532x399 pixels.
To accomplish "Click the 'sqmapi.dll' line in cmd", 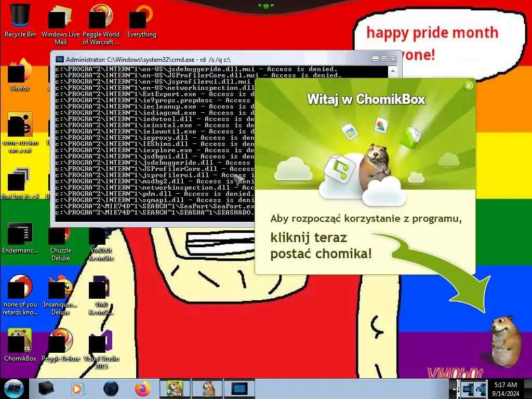I will coord(155,200).
